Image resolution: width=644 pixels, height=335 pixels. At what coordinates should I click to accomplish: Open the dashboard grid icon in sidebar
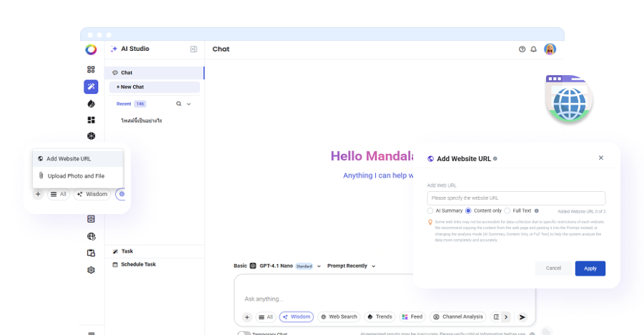coord(91,69)
